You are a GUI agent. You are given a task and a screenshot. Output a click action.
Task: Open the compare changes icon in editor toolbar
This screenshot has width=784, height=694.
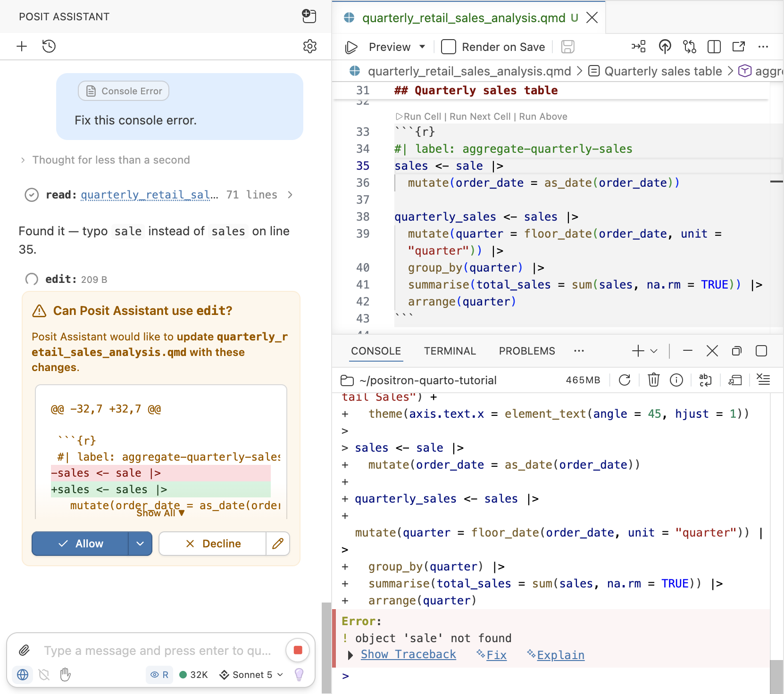click(x=689, y=47)
